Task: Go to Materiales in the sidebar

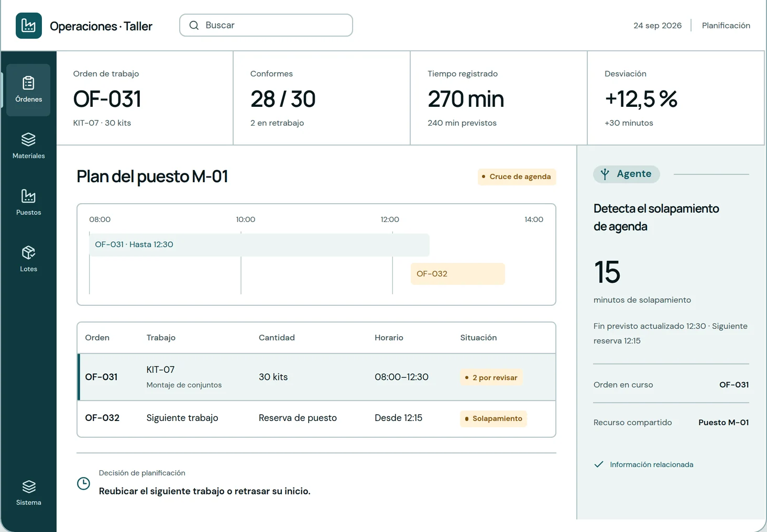Action: (x=28, y=147)
